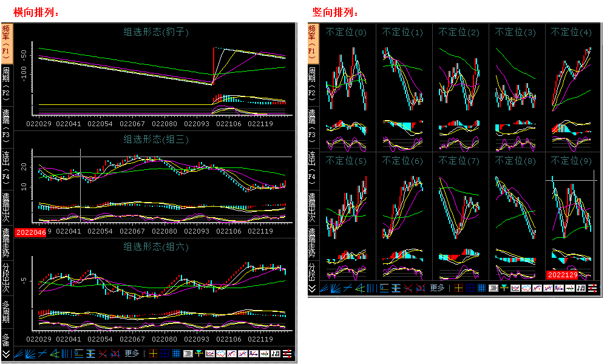
Task: Click the blue four-pane grid icon in right toolbar
Action: point(470,288)
